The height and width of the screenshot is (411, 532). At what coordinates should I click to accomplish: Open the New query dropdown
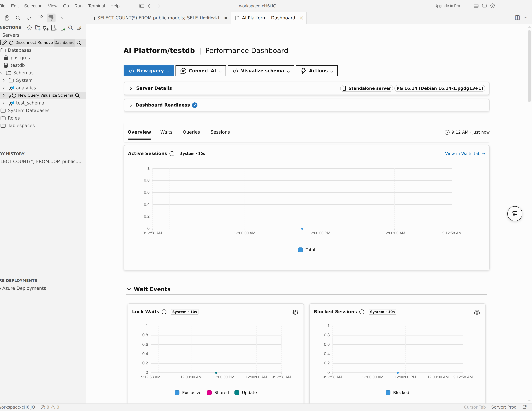pos(149,71)
